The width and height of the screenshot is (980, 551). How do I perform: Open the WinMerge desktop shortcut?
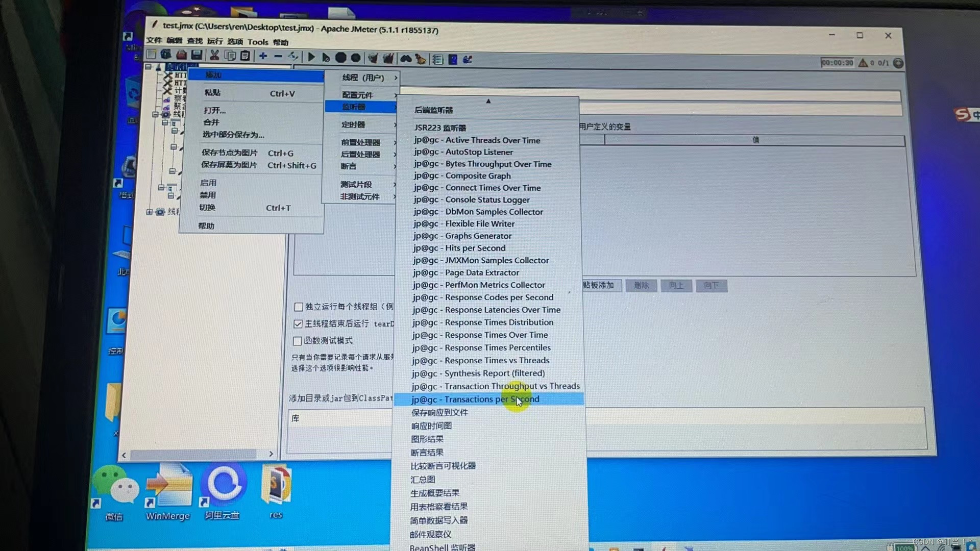click(x=168, y=491)
